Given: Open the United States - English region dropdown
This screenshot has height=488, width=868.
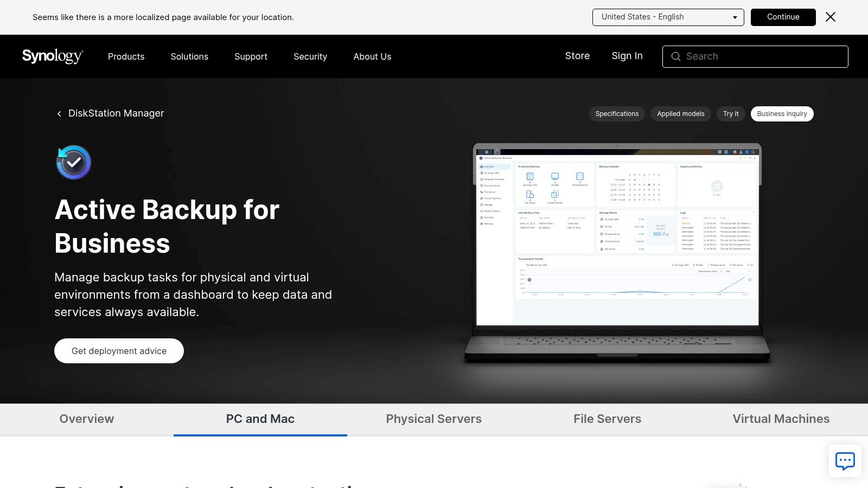Looking at the screenshot, I should pyautogui.click(x=668, y=17).
